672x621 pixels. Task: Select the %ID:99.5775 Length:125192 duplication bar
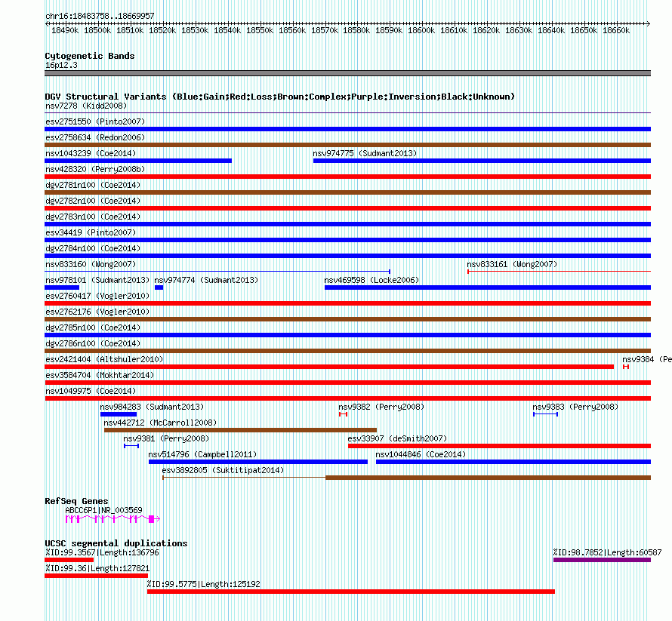[x=351, y=592]
